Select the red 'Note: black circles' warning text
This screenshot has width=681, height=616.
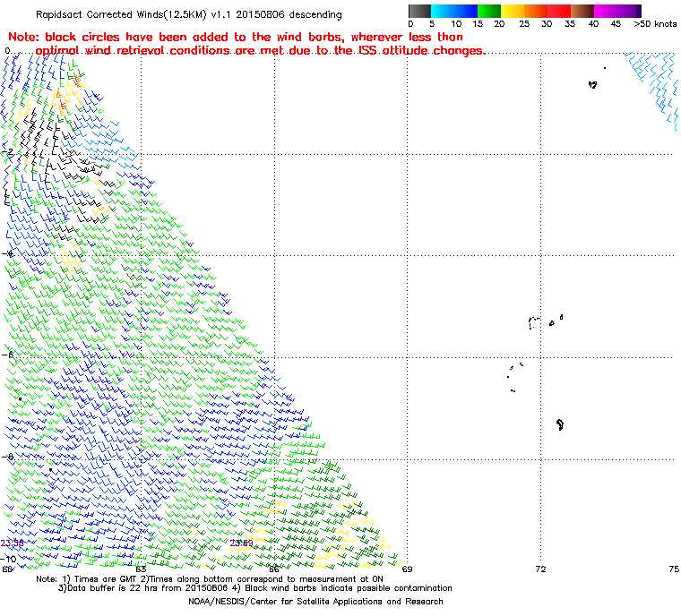(x=236, y=37)
